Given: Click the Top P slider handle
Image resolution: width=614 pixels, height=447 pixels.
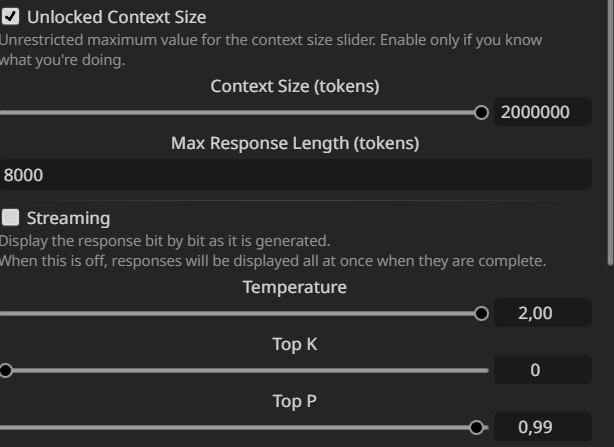Looking at the screenshot, I should pos(476,428).
